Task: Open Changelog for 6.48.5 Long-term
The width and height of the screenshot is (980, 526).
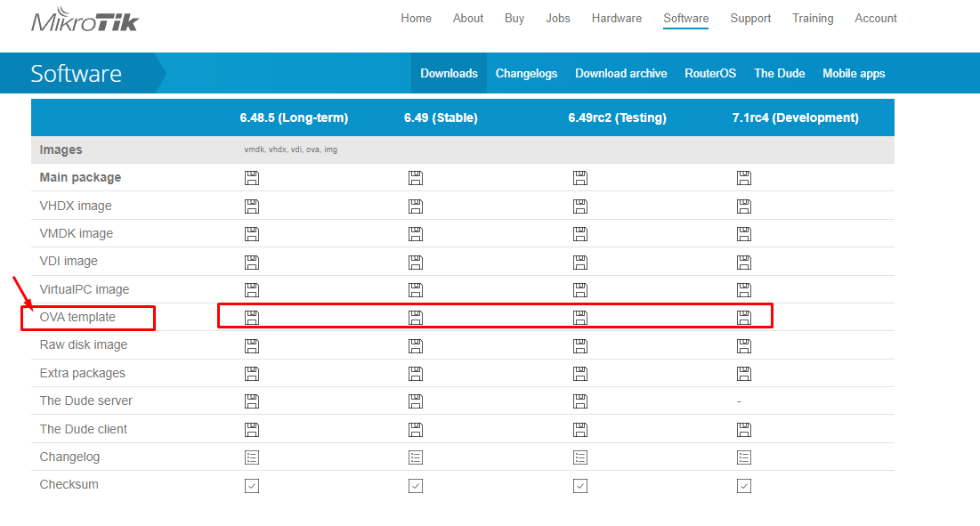Action: [x=252, y=457]
